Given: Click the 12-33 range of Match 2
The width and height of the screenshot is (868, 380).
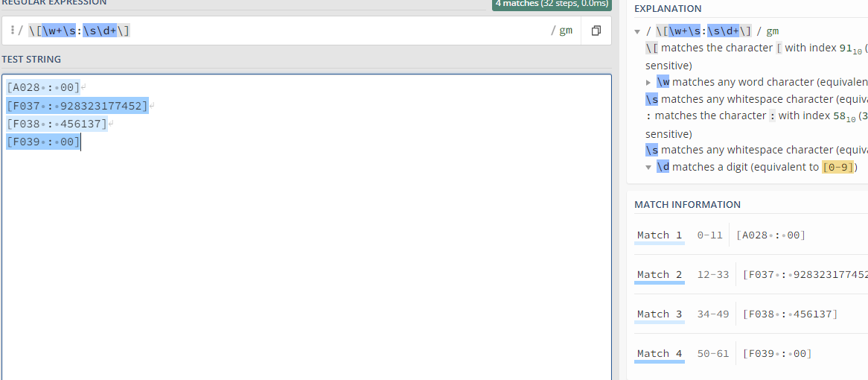Looking at the screenshot, I should coord(712,275).
